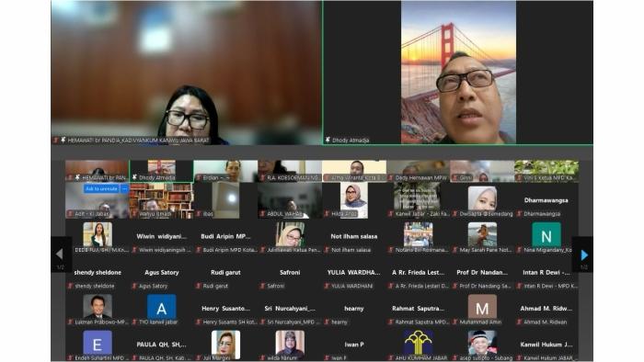Click muted mic icon beside Safroni

[262, 286]
